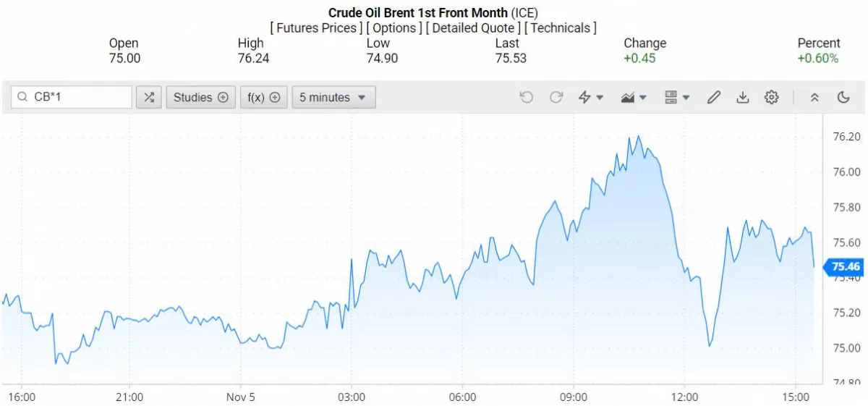Open the Detailed Quote page
Screen dimensions: 868x406
tap(473, 28)
